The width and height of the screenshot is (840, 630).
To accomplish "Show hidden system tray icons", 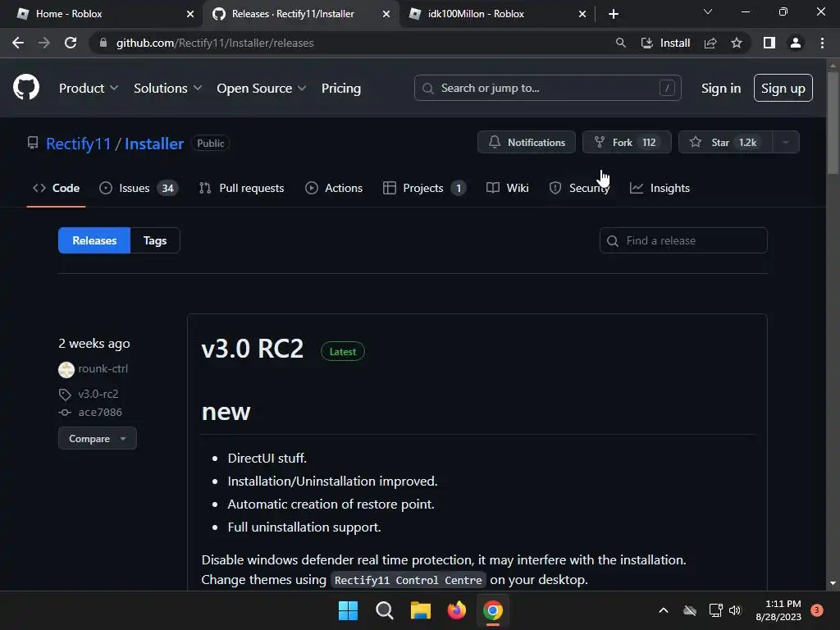I will pos(663,610).
